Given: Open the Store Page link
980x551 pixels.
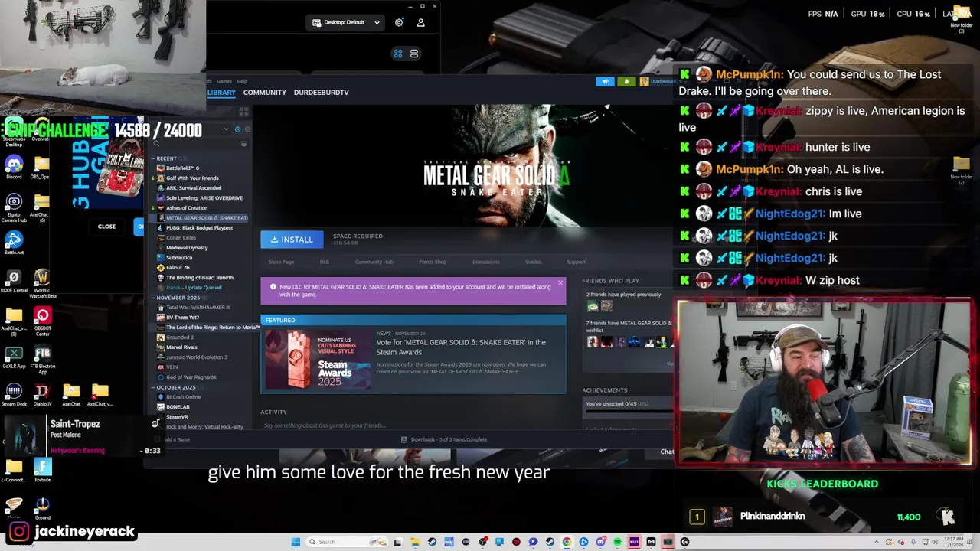Looking at the screenshot, I should point(281,262).
